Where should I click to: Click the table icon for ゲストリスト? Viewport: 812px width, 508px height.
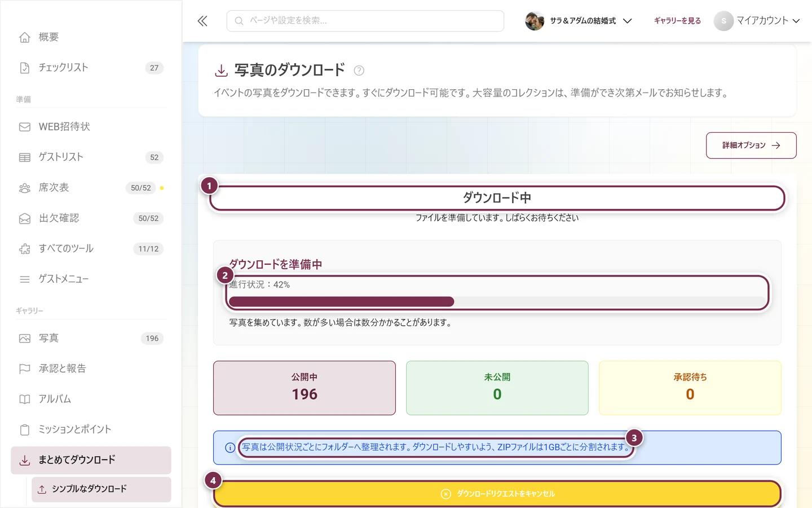point(25,157)
